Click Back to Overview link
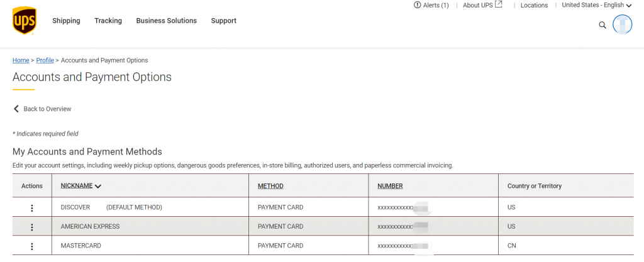This screenshot has height=262, width=644. 42,109
